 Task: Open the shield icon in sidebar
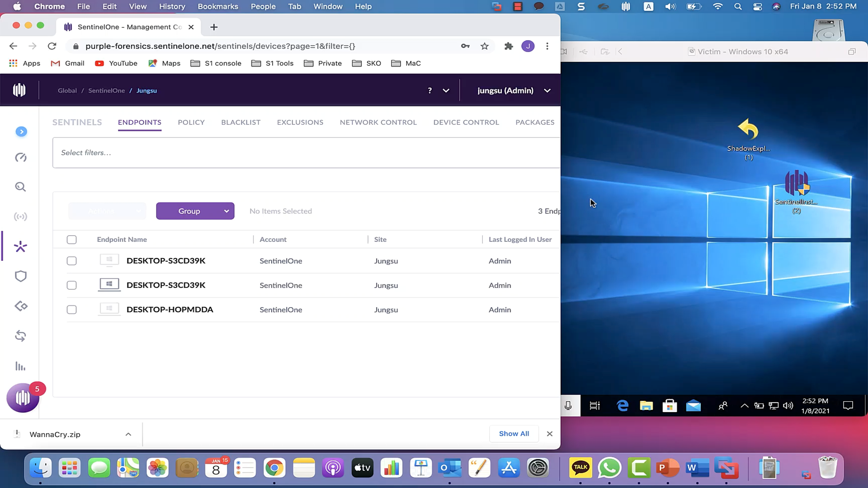21,276
